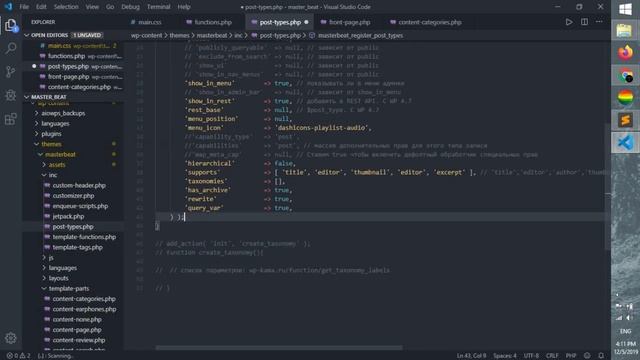Collapse the themes folder
Viewport: 640px width, 360px height.
pyautogui.click(x=51, y=144)
